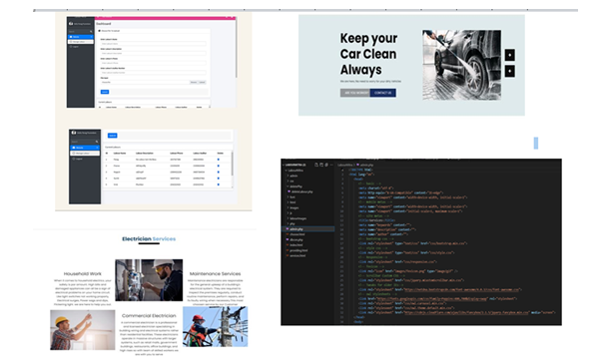Viewport: 614px width, 364px height.
Task: Click search magnifier icon in form dashboard sidebar
Action: (91, 32)
